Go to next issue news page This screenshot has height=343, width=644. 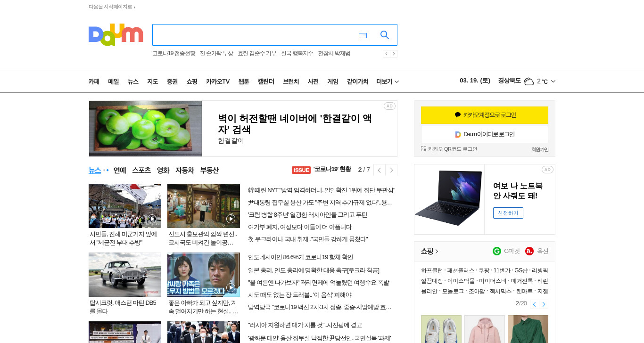click(391, 170)
